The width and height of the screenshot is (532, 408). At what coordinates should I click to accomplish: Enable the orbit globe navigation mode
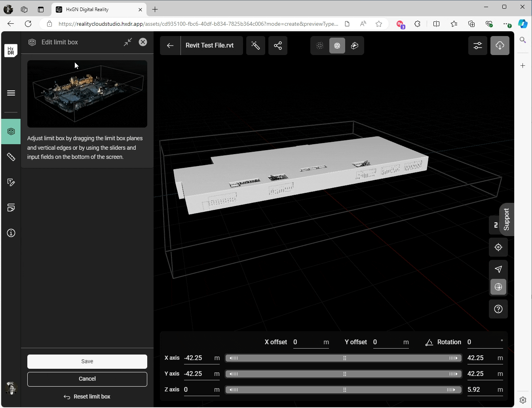click(498, 287)
